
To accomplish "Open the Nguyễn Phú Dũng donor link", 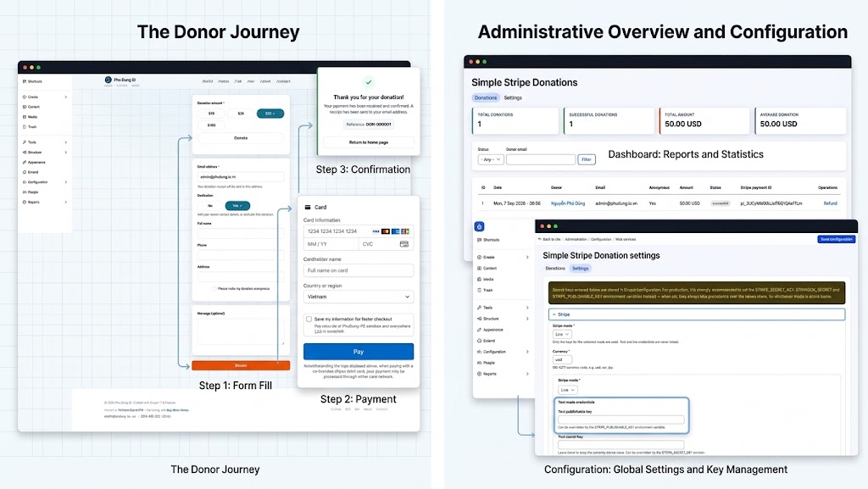I will [567, 203].
